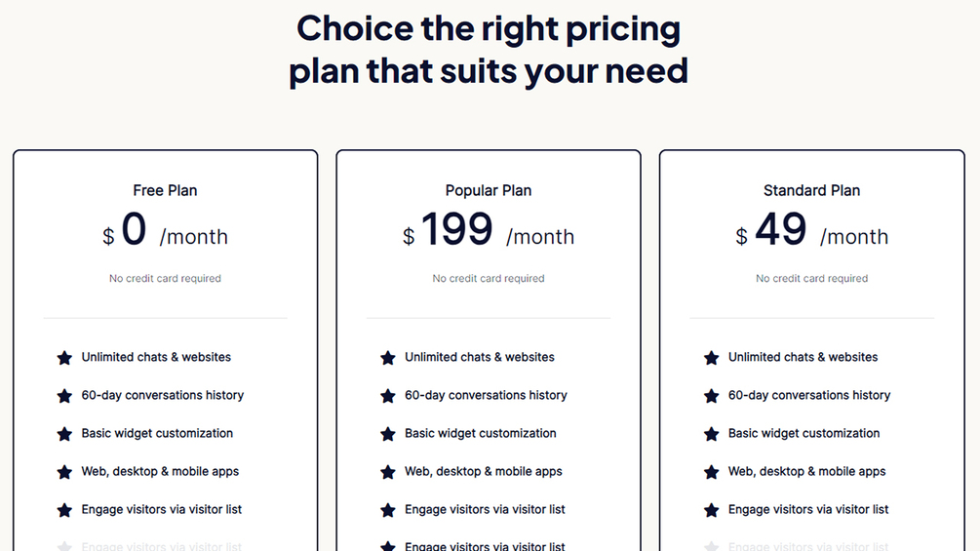This screenshot has height=551, width=980.
Task: Click the main pricing page headline
Action: coord(489,49)
